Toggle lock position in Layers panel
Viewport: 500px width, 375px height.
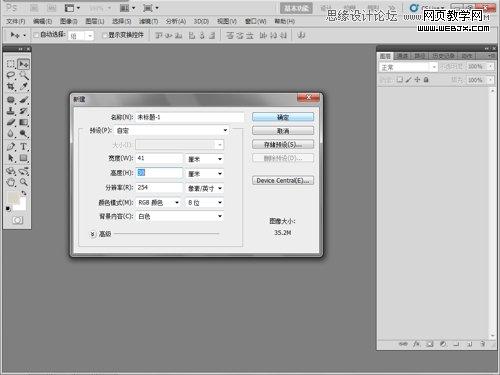point(417,79)
